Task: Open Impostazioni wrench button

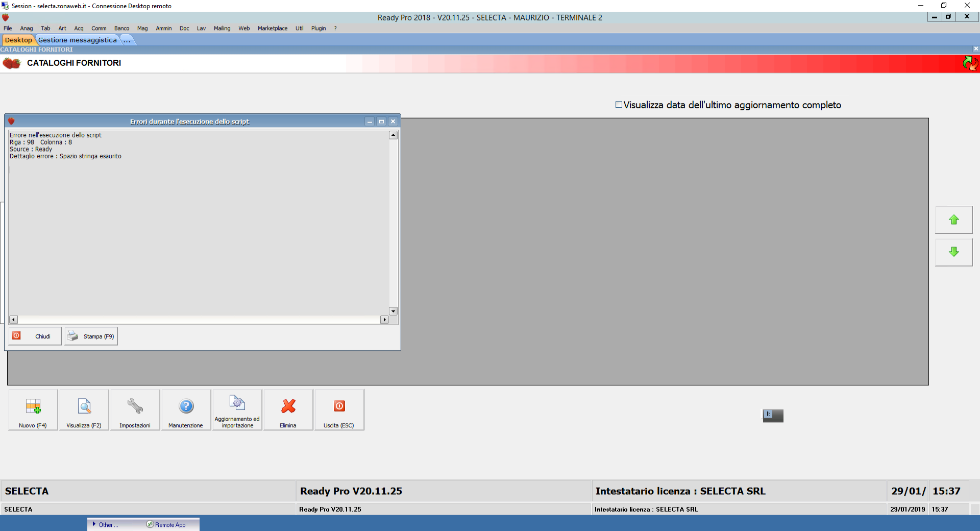Action: pyautogui.click(x=135, y=410)
